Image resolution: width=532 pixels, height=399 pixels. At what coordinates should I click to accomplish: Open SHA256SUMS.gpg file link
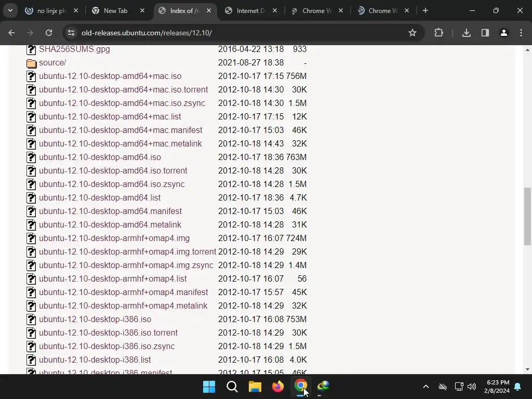pos(74,49)
